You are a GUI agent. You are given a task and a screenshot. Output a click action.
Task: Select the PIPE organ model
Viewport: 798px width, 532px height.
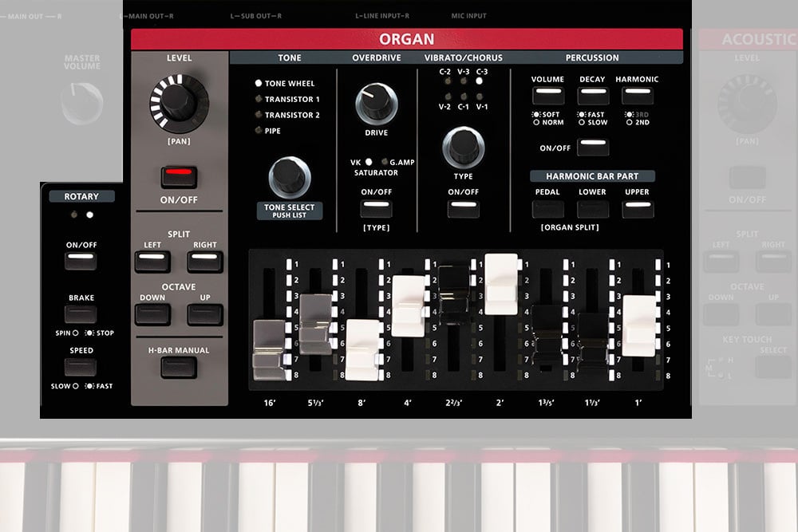[258, 128]
